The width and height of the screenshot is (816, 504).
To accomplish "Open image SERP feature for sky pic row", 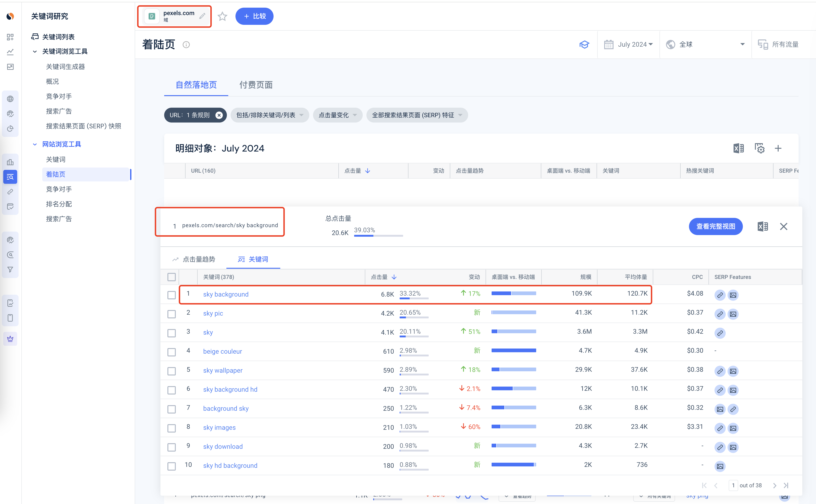I will click(733, 314).
